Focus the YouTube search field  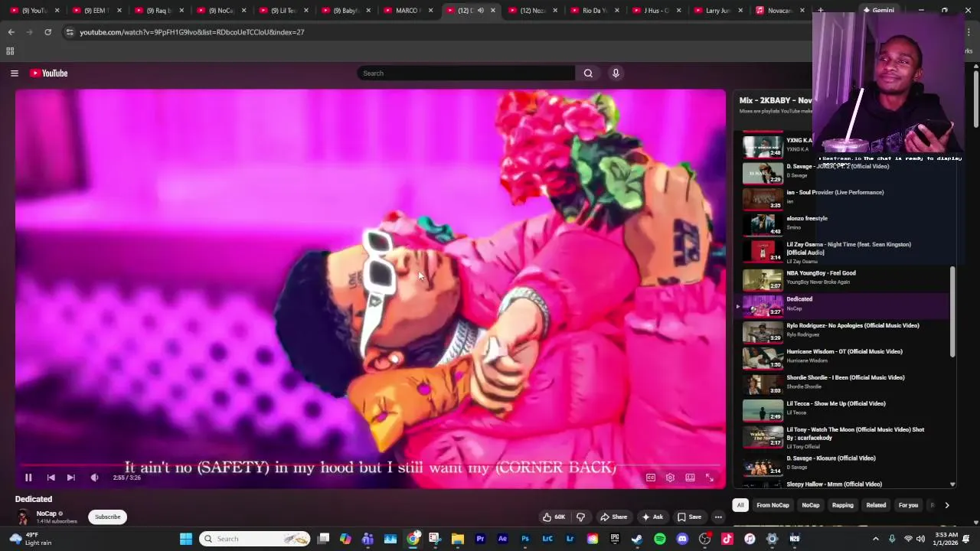465,73
